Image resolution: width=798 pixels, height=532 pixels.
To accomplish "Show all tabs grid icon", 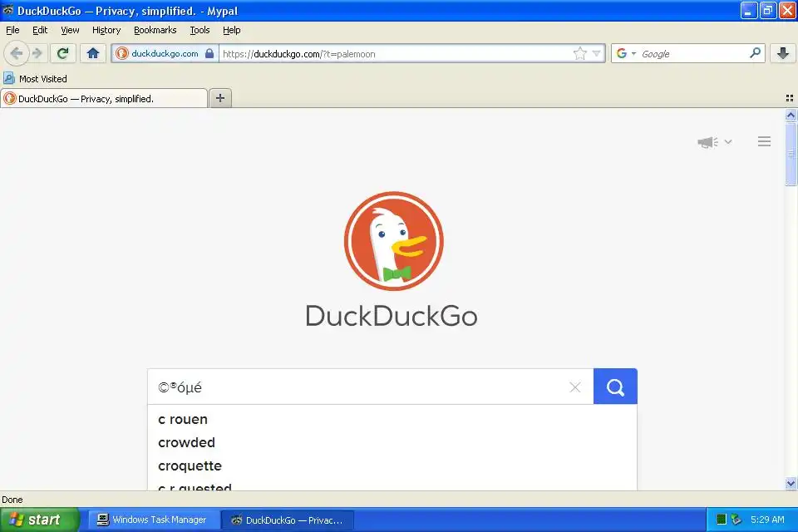I will 790,98.
